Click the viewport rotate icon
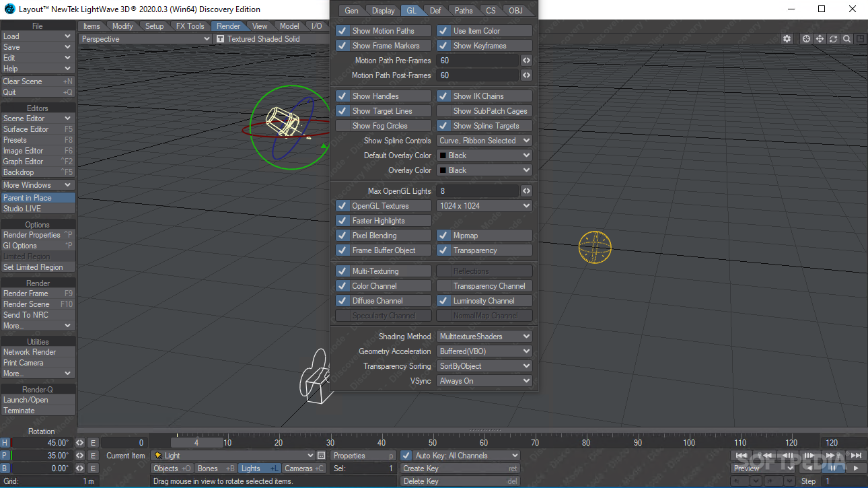The height and width of the screenshot is (488, 868). [833, 39]
